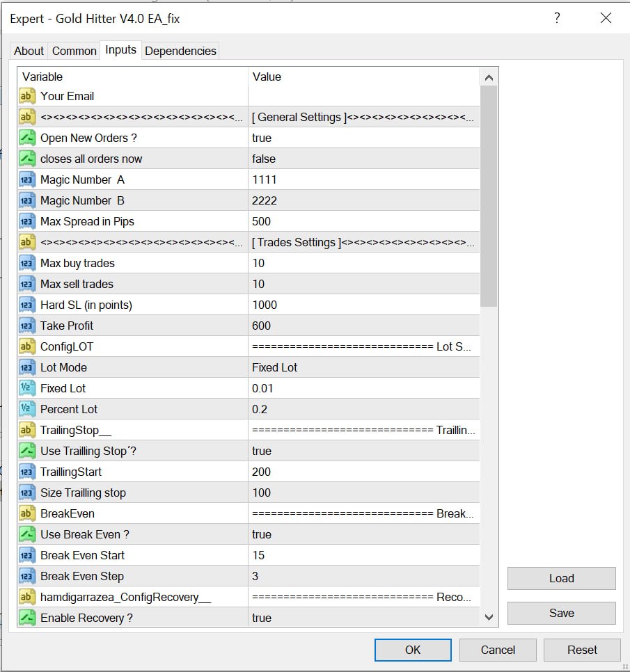Click the double-type icon next to Fixed Lot
Image resolution: width=630 pixels, height=672 pixels.
click(x=27, y=388)
